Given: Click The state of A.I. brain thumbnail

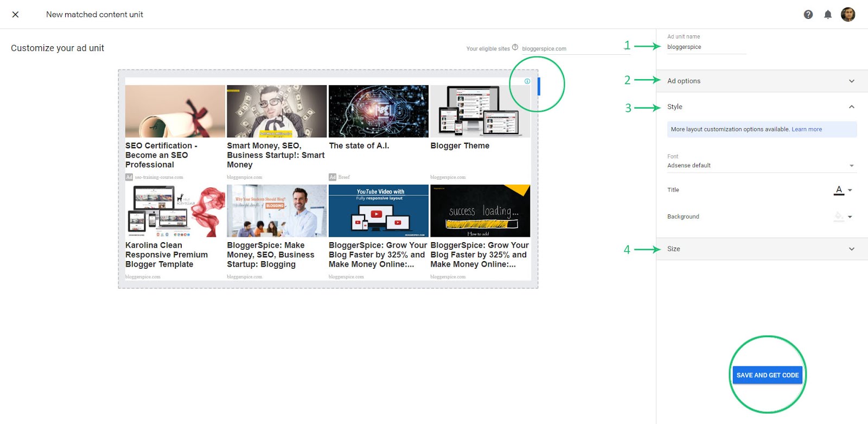Looking at the screenshot, I should (379, 111).
